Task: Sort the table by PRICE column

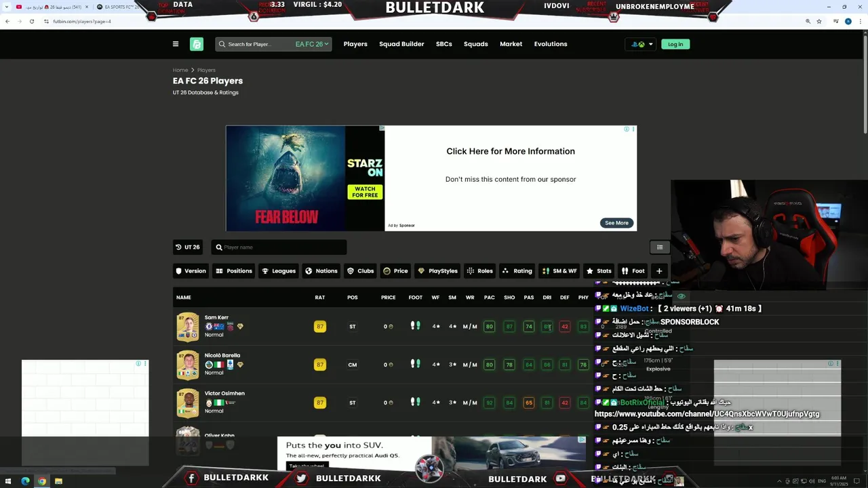Action: [x=389, y=298]
